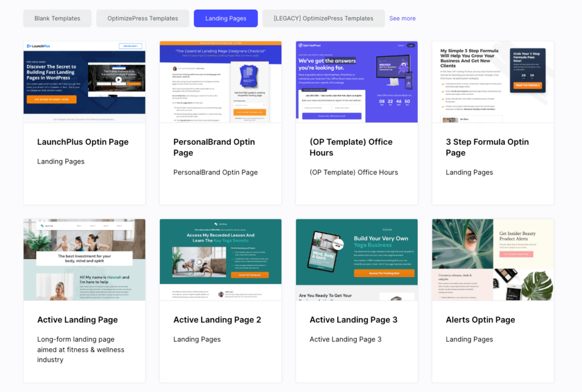The image size is (582, 392).
Task: Click the Alerts Optin Page title
Action: pyautogui.click(x=480, y=320)
